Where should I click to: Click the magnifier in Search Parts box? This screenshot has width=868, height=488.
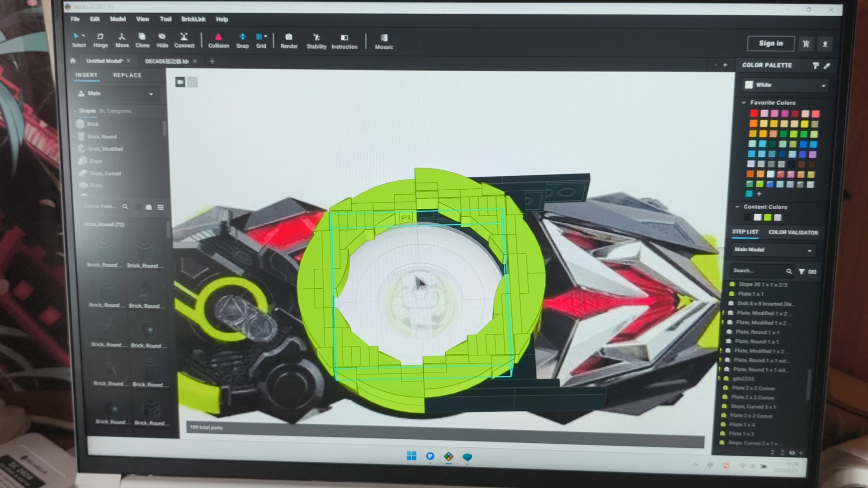coord(125,206)
